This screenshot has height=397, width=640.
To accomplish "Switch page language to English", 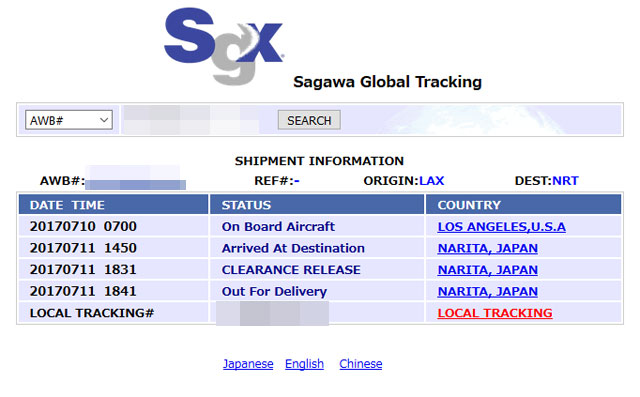I will 304,364.
